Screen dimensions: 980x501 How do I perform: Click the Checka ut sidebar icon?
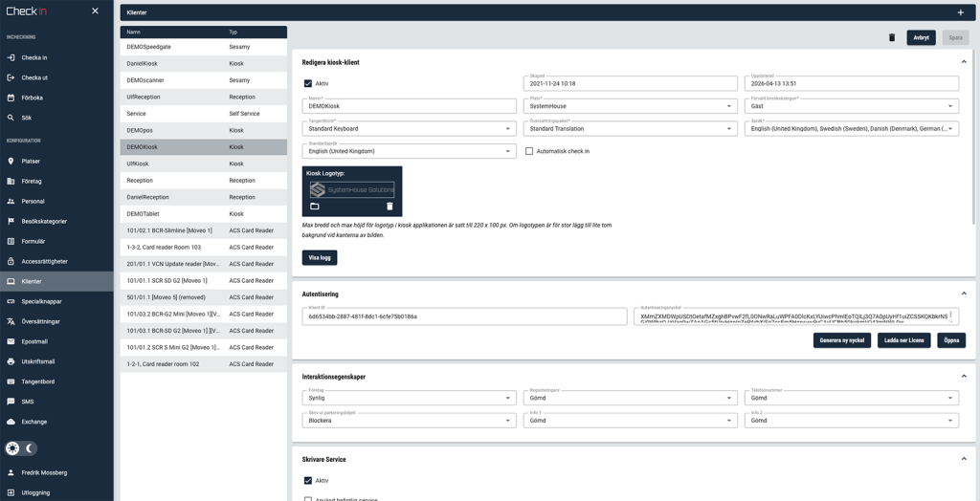tap(11, 77)
